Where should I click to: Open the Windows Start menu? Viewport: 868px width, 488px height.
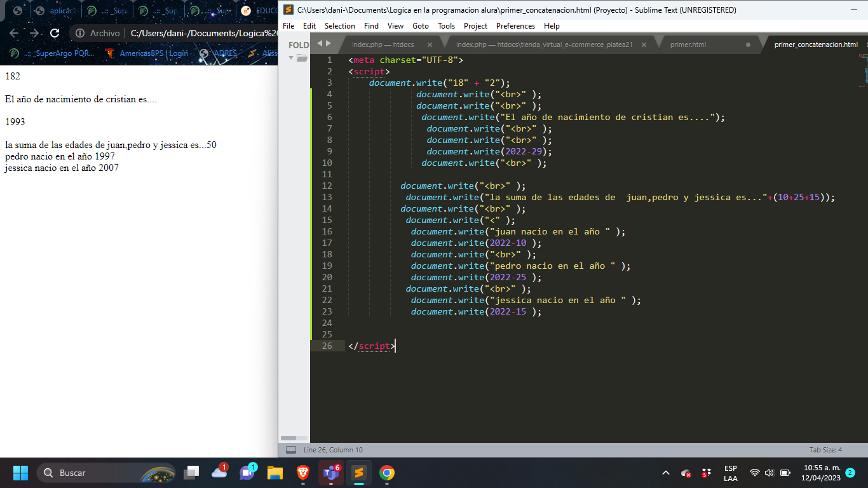(x=20, y=473)
